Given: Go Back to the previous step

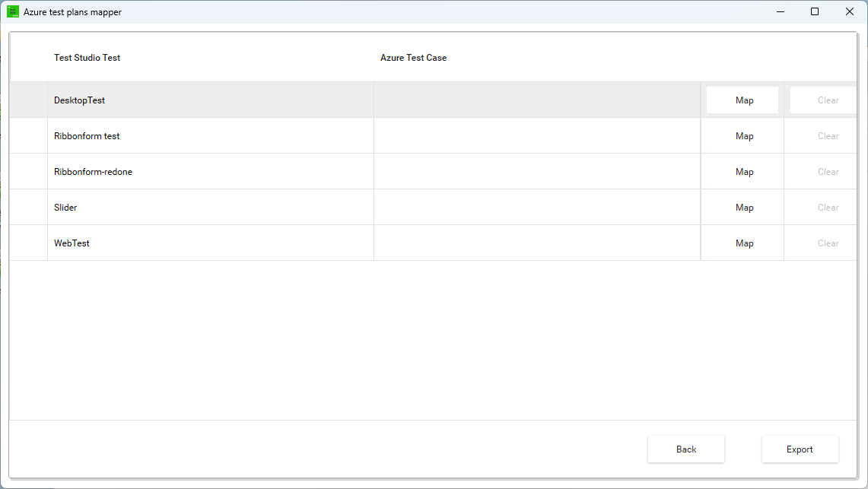Looking at the screenshot, I should (x=686, y=449).
